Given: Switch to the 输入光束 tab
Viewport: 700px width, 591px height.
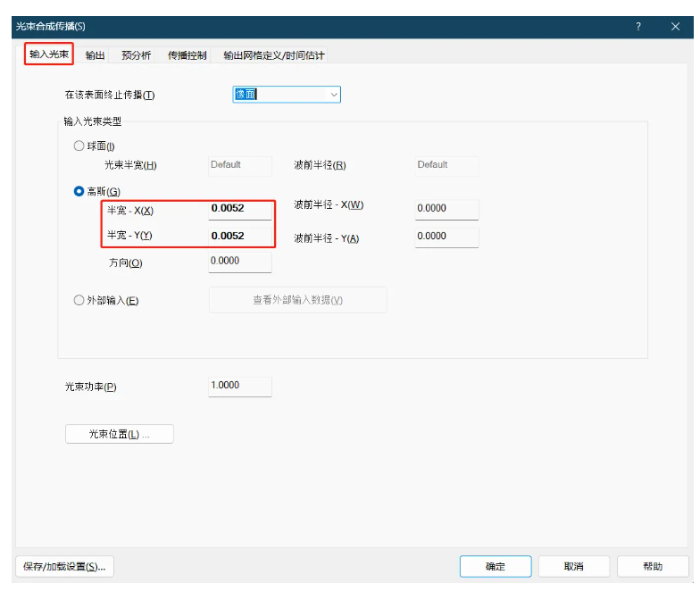Looking at the screenshot, I should pyautogui.click(x=48, y=54).
